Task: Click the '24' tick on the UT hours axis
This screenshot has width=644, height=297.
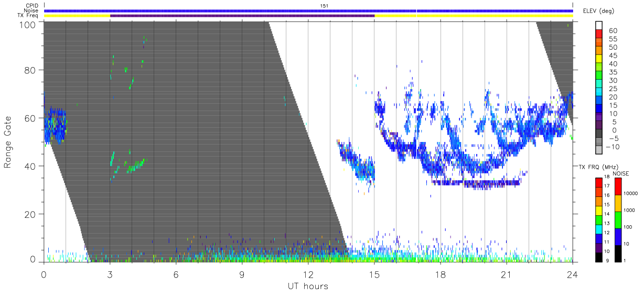Action: click(572, 274)
